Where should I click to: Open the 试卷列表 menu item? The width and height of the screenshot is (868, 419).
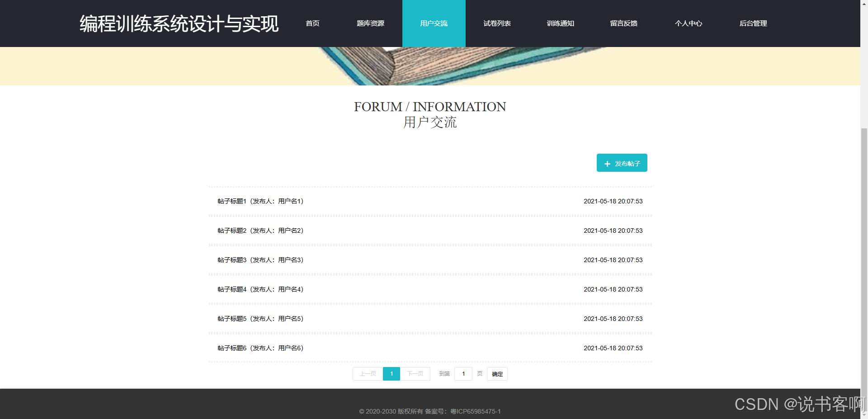497,24
